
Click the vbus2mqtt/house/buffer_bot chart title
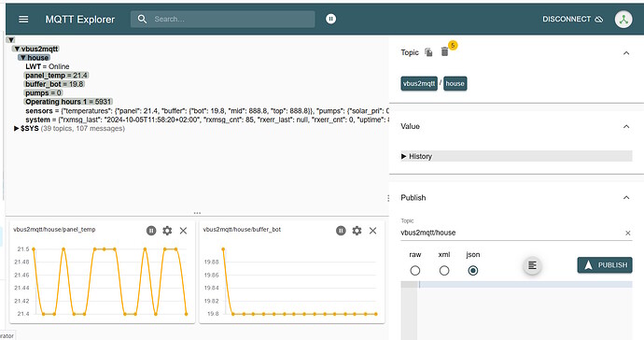point(242,230)
